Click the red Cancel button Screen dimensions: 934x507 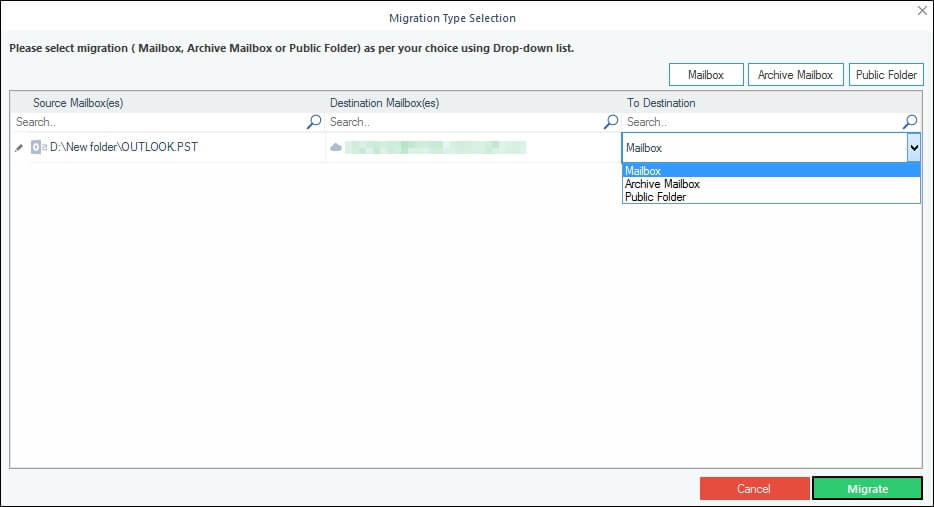click(754, 489)
